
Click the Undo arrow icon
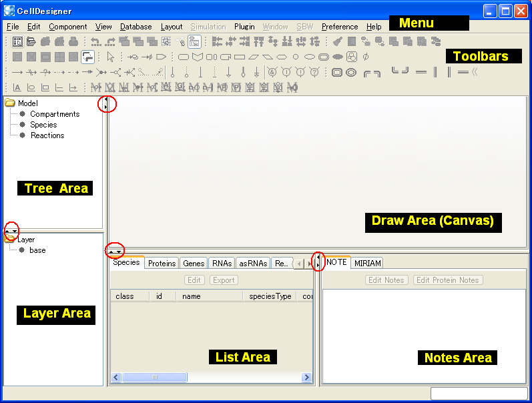(96, 42)
